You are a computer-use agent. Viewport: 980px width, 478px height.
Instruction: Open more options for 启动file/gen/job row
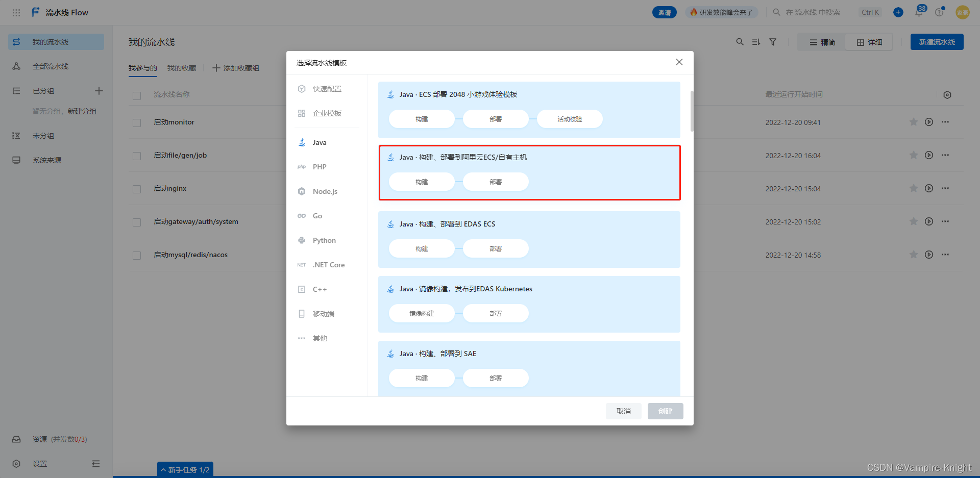click(945, 155)
